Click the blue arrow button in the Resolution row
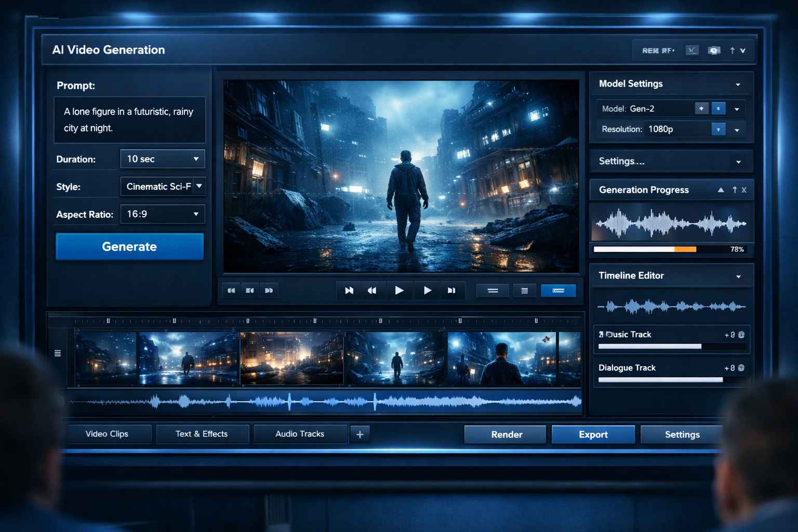 click(719, 129)
